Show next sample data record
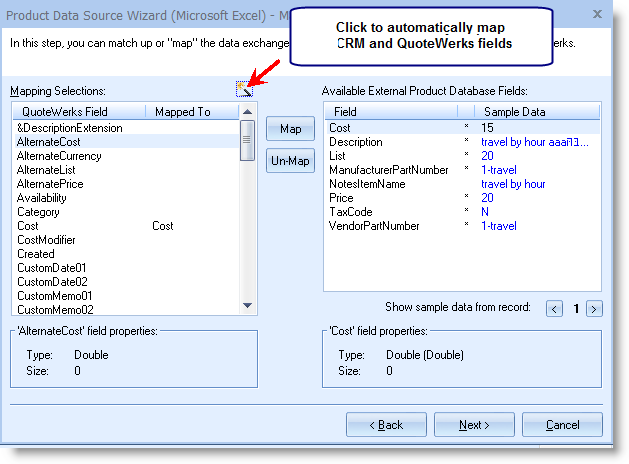The width and height of the screenshot is (629, 464). point(594,309)
